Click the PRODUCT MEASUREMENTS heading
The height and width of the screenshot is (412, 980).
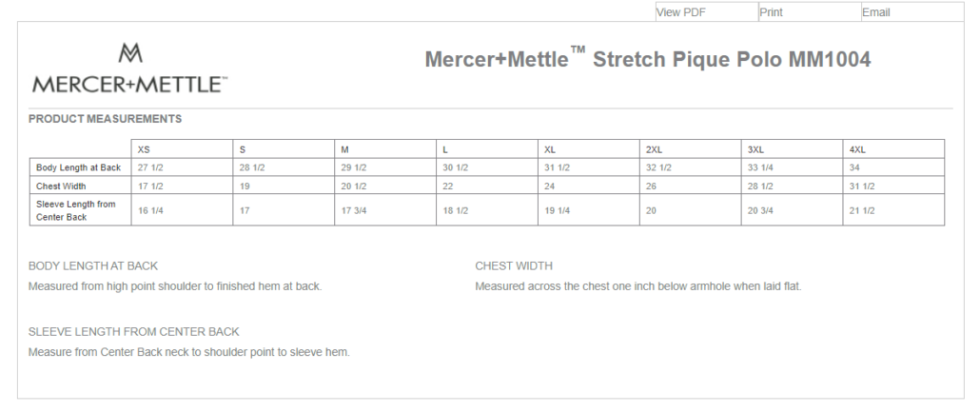tap(105, 119)
